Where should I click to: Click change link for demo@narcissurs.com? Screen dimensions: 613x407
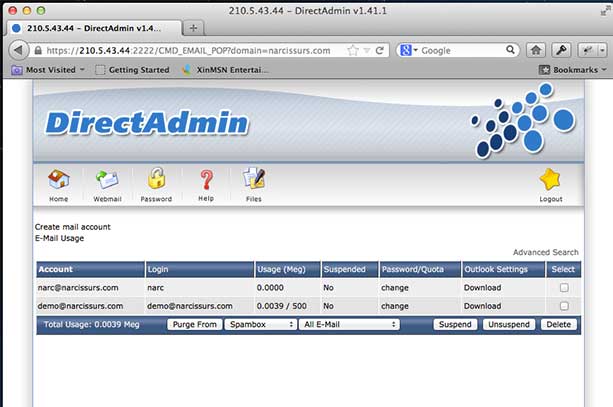pyautogui.click(x=395, y=306)
